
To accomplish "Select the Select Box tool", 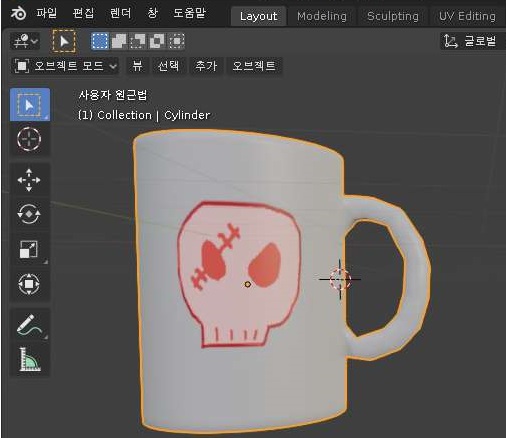I will click(30, 105).
